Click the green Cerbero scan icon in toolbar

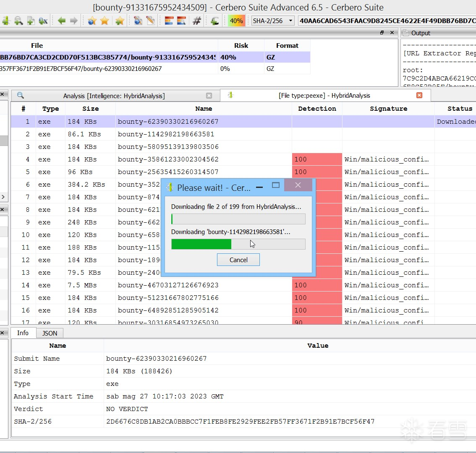[x=5, y=21]
